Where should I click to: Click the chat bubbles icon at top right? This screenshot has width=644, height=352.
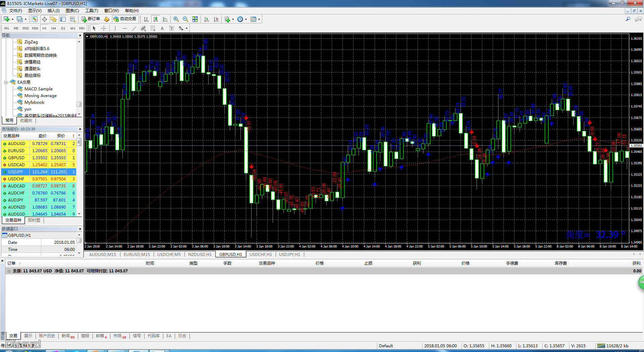tap(638, 19)
